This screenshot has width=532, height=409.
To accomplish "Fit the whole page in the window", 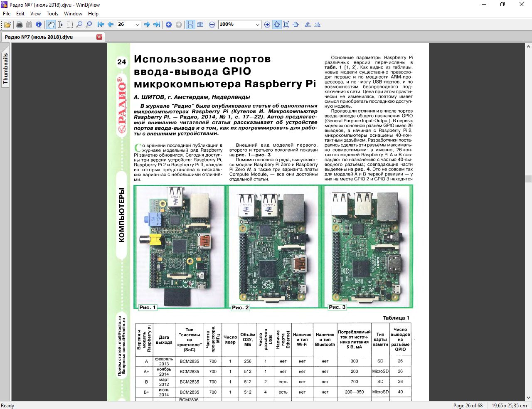I will click(x=286, y=25).
